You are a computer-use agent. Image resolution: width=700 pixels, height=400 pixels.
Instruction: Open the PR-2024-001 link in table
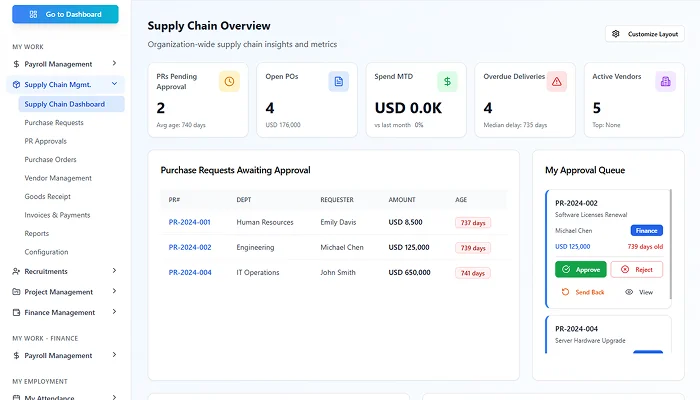point(189,222)
